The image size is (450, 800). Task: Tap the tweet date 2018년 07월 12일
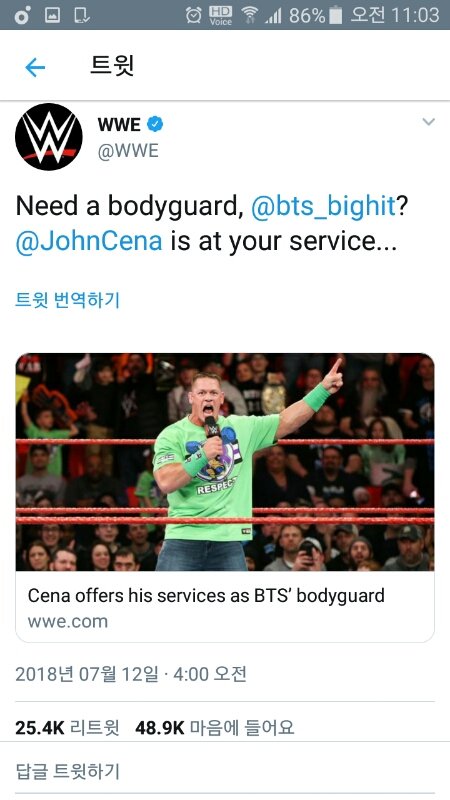[x=87, y=674]
